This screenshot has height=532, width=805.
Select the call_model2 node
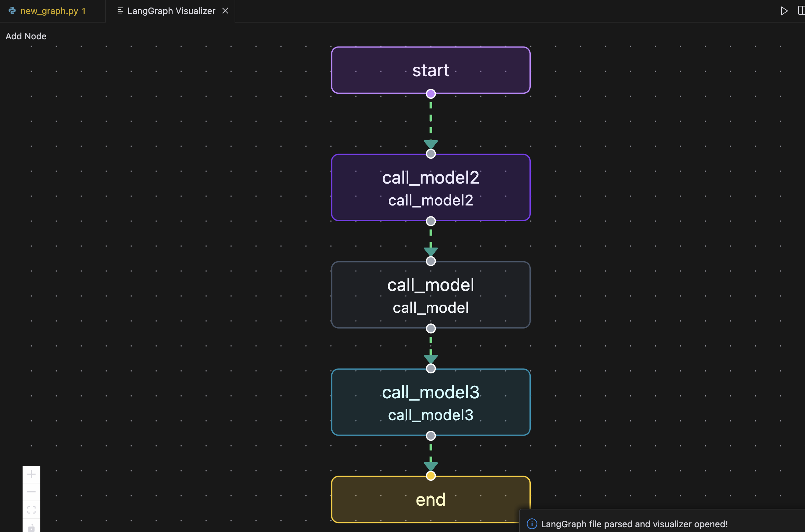[431, 187]
